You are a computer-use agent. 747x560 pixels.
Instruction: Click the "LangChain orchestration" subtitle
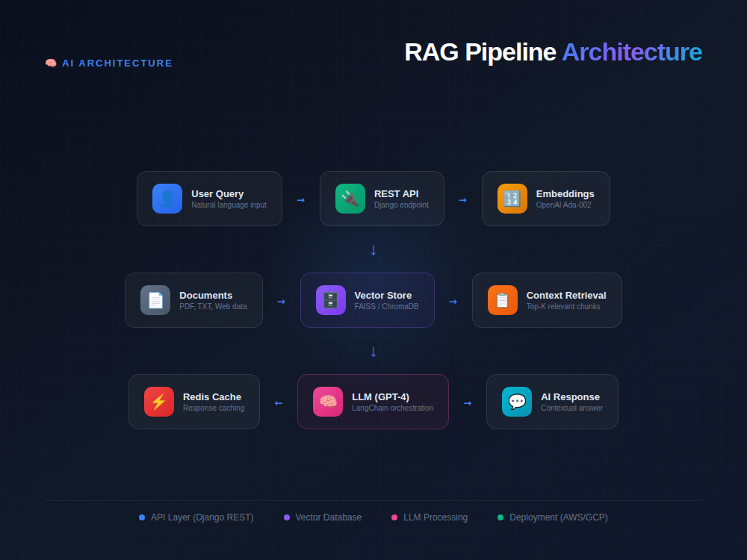coord(393,408)
